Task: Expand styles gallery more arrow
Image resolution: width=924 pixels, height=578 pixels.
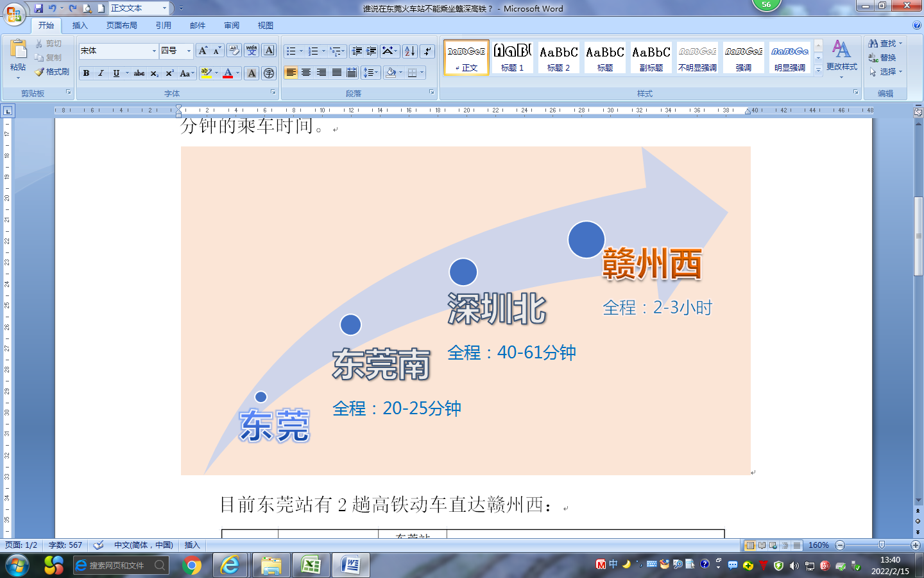Action: (x=818, y=71)
